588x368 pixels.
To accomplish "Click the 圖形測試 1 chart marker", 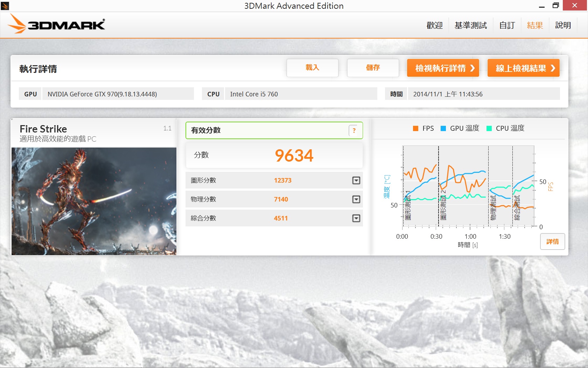I will 408,205.
